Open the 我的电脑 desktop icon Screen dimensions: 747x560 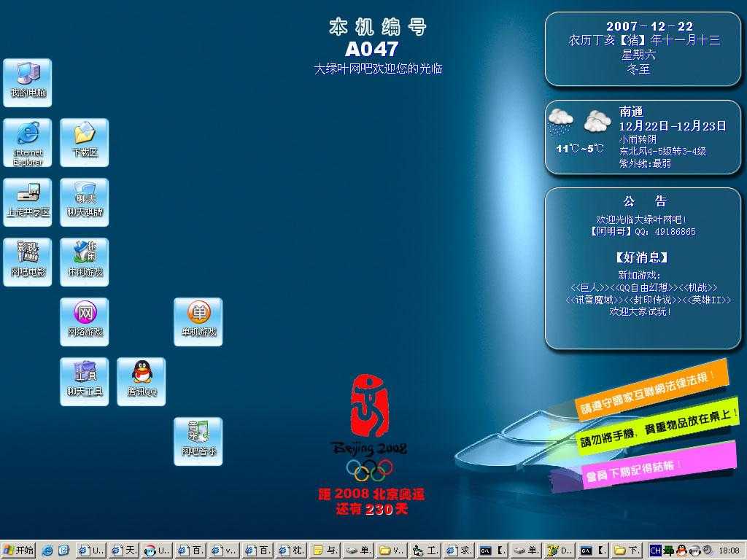pos(28,83)
